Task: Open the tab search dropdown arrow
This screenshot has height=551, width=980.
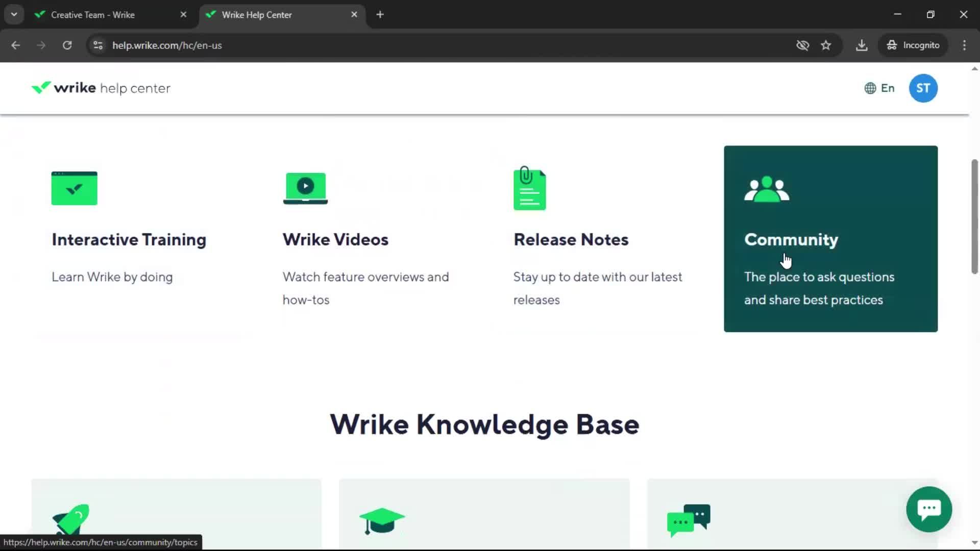Action: (14, 15)
